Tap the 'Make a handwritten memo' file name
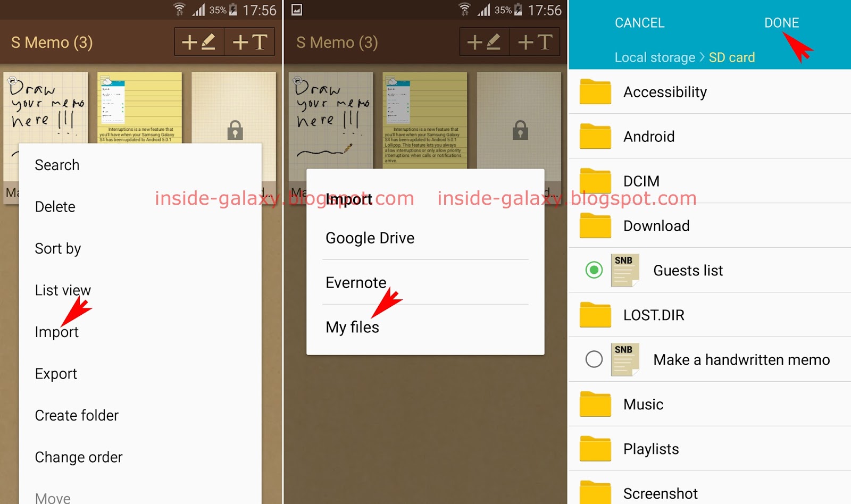The image size is (851, 504). click(741, 360)
